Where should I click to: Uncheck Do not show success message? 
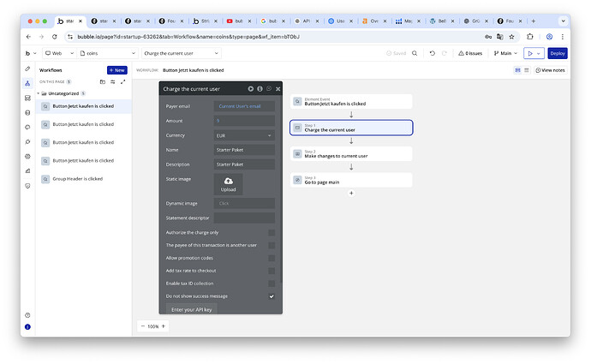tap(272, 296)
